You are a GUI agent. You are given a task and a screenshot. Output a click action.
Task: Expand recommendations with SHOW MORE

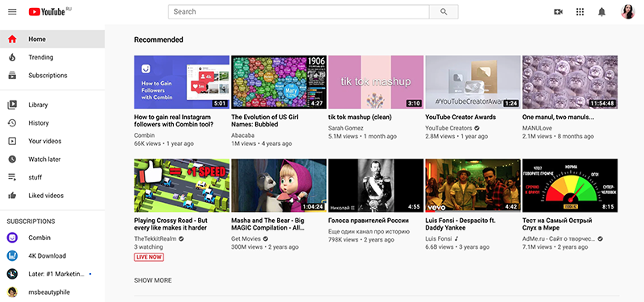pyautogui.click(x=153, y=280)
